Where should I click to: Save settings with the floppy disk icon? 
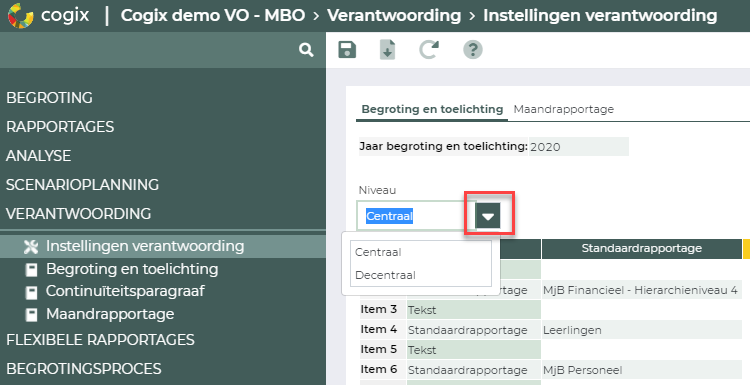pos(347,50)
